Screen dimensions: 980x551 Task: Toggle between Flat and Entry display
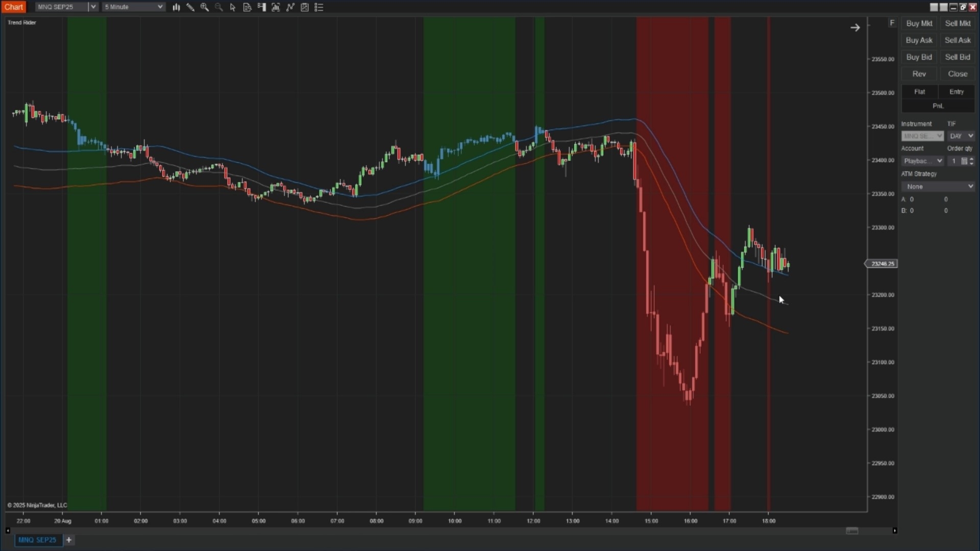(938, 92)
